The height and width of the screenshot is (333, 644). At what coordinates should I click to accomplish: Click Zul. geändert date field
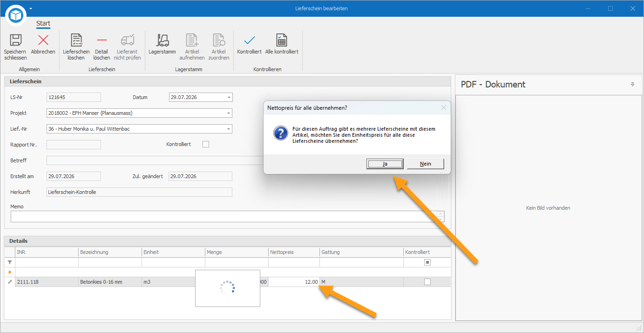click(x=201, y=176)
